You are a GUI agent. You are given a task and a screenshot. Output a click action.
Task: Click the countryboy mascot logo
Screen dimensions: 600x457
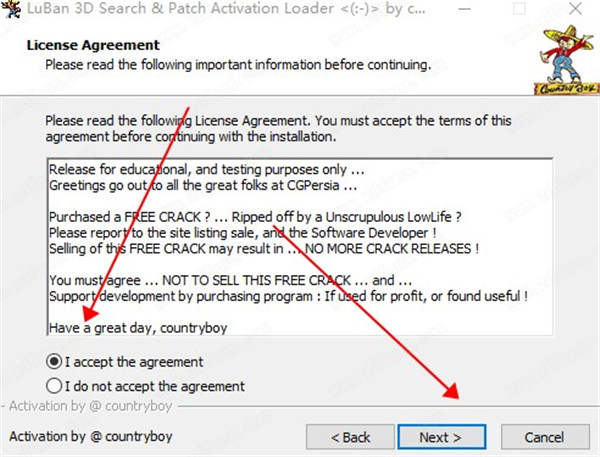(567, 60)
